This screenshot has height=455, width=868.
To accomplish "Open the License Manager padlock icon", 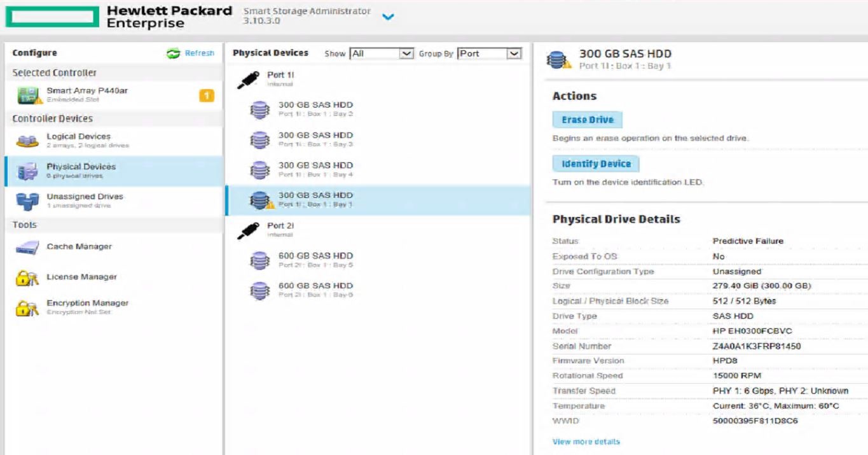I will [27, 278].
